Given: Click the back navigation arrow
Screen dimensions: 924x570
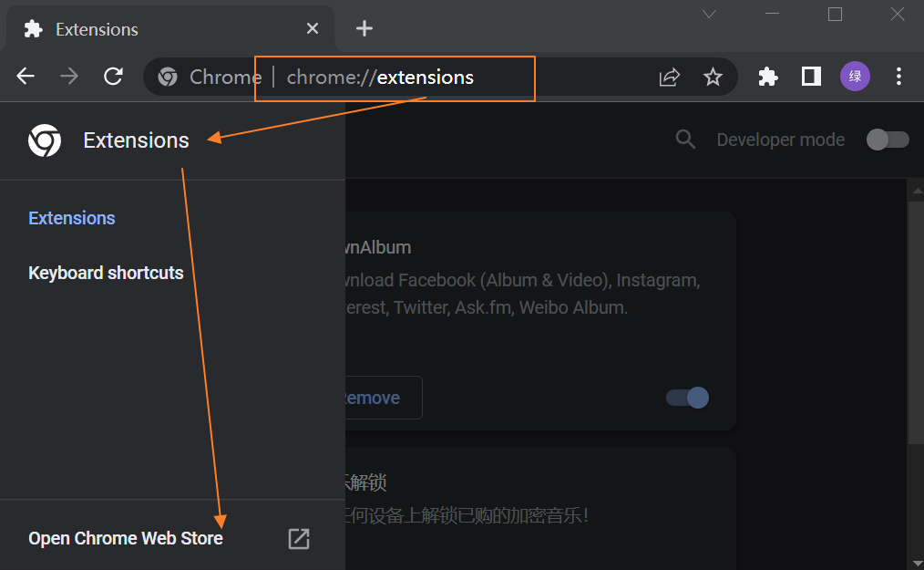Looking at the screenshot, I should [x=26, y=77].
